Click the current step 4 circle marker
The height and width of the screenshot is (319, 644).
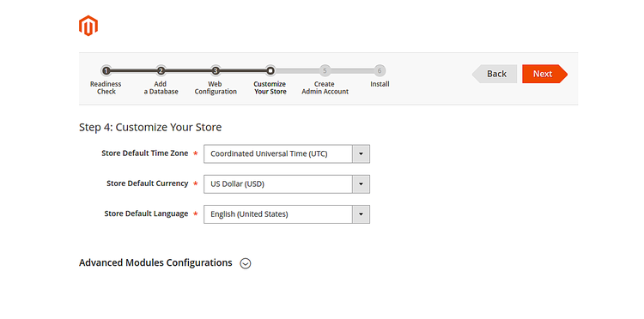[x=270, y=71]
